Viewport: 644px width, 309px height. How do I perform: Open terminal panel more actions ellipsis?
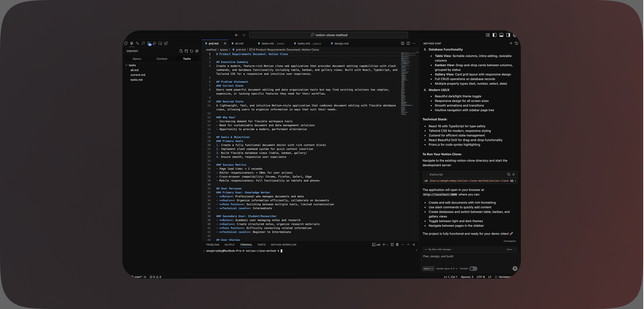[x=403, y=244]
